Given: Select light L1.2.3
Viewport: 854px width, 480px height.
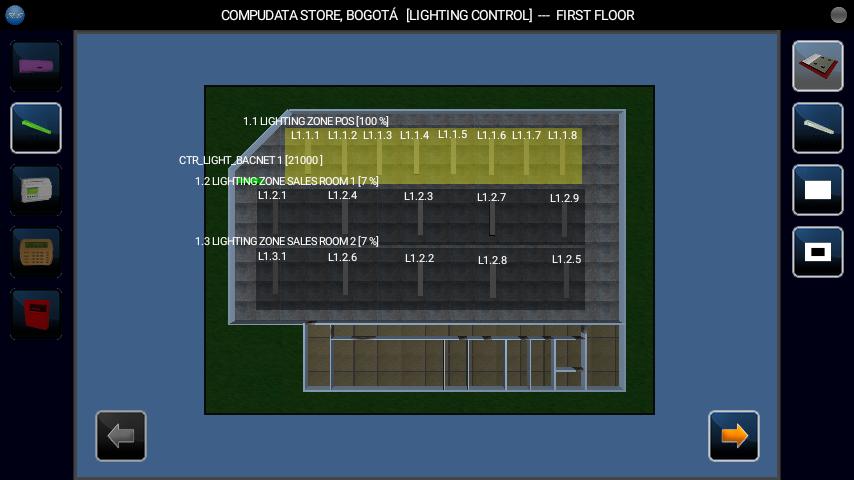Looking at the screenshot, I should tap(418, 196).
